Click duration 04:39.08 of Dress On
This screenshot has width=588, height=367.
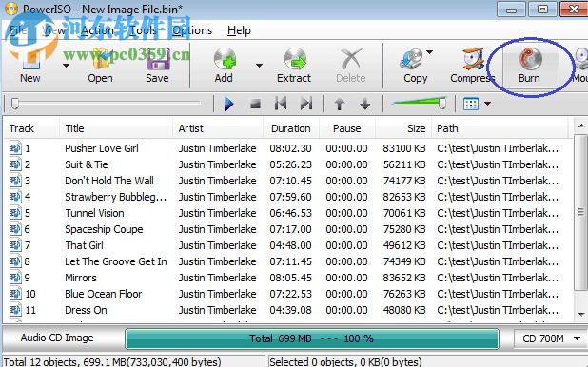click(x=290, y=310)
